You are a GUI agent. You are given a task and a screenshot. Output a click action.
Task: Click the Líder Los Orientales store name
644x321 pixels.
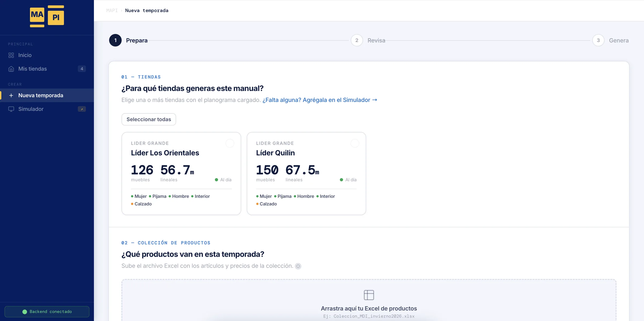click(165, 153)
